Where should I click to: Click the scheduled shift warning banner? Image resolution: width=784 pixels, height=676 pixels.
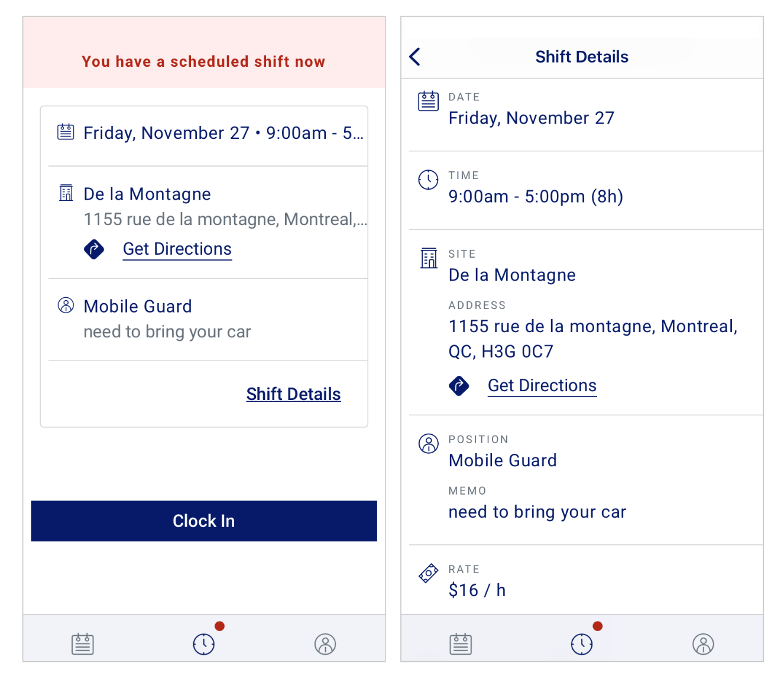[x=203, y=61]
